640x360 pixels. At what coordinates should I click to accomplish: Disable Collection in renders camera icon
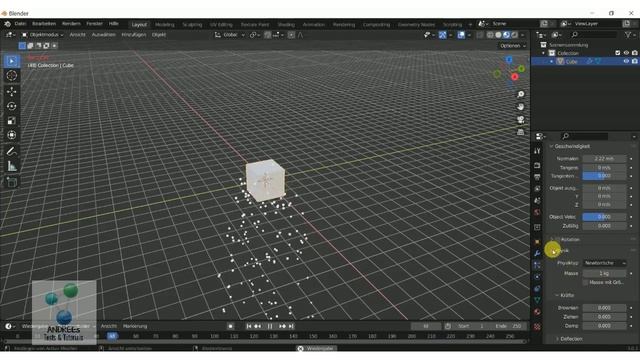point(635,53)
